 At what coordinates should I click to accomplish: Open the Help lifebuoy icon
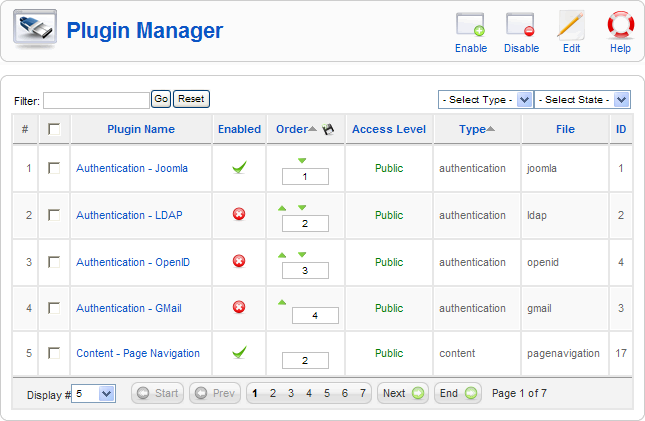620,27
